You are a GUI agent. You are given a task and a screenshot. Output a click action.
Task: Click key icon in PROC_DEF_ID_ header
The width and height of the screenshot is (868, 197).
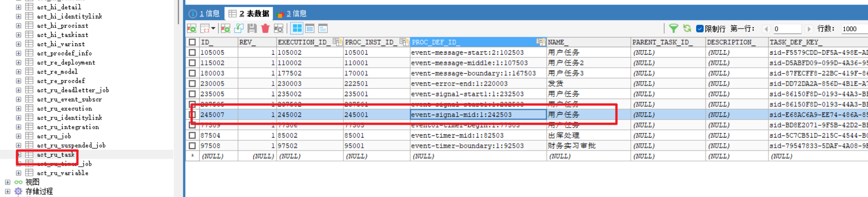click(x=540, y=42)
